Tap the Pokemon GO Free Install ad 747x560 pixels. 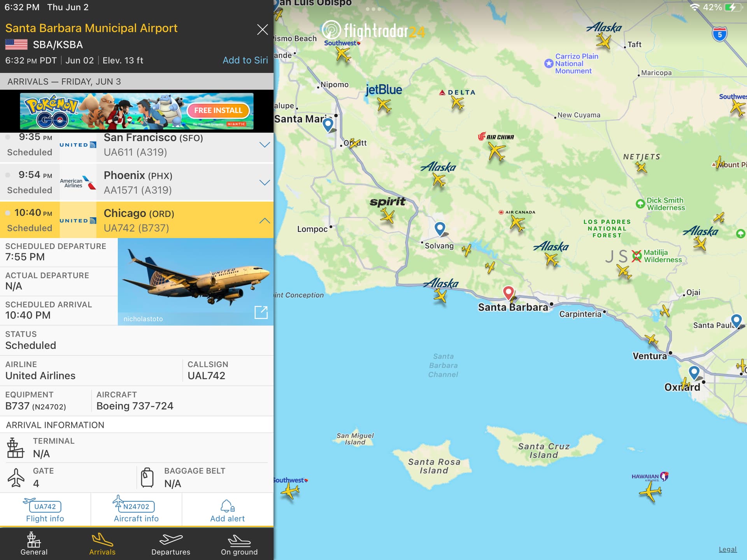[x=218, y=110]
